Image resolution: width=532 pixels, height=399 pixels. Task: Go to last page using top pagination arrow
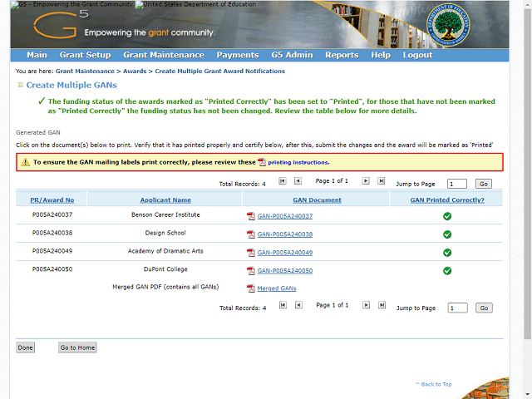tap(382, 180)
